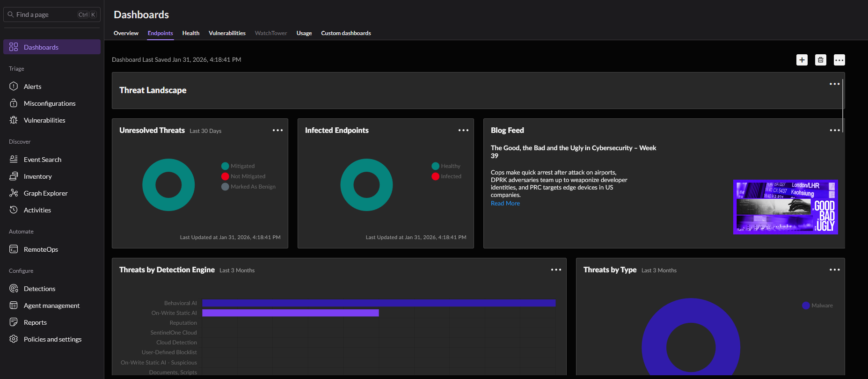This screenshot has width=868, height=379.
Task: Click the Malware legend color swatch
Action: point(806,306)
